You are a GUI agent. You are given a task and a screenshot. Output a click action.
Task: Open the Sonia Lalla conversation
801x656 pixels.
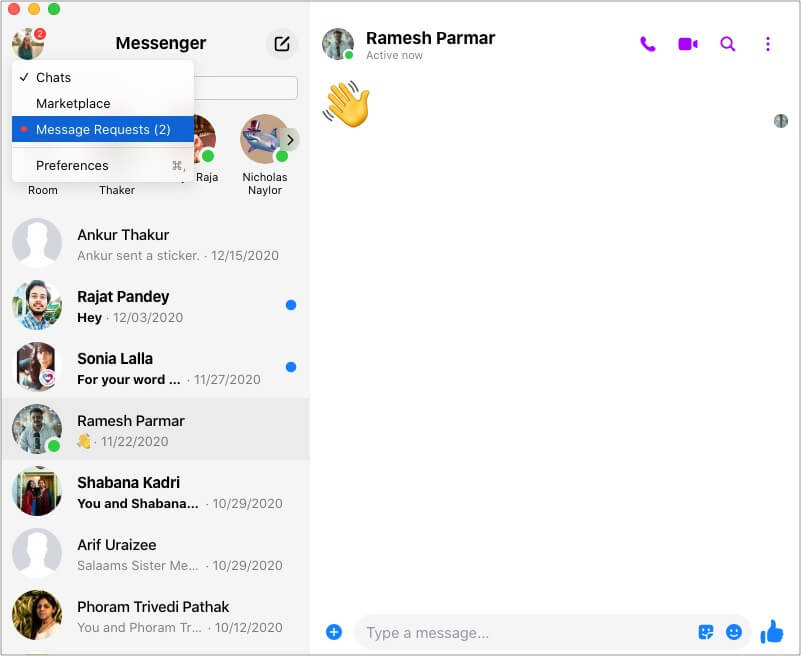pos(155,368)
